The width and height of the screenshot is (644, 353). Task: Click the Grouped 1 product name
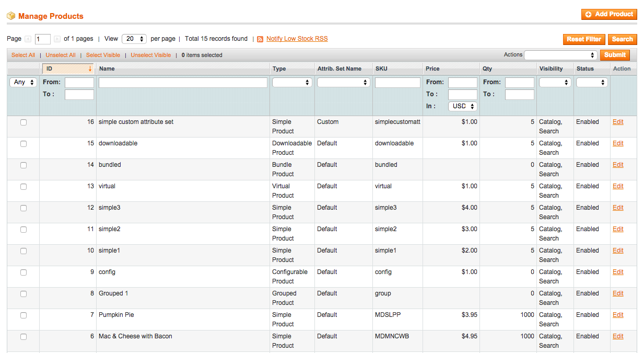[x=113, y=293]
